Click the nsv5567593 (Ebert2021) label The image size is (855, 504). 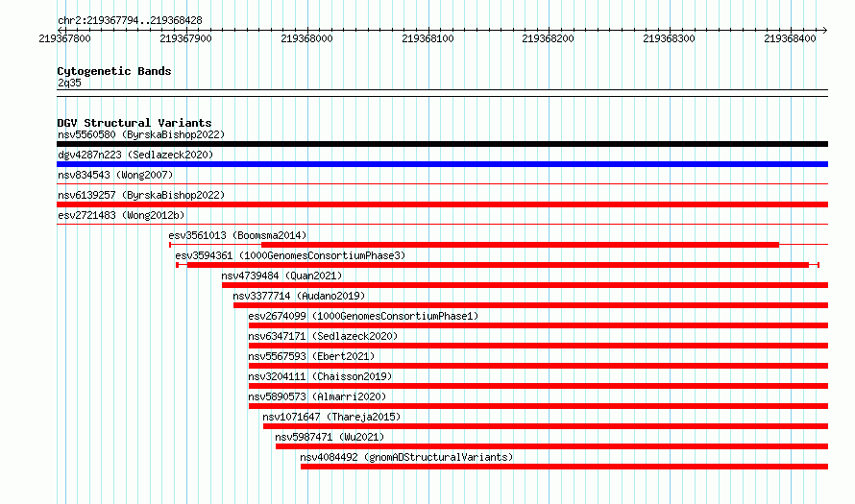point(311,356)
